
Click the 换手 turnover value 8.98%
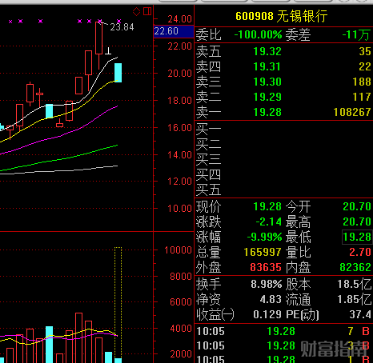coord(266,284)
